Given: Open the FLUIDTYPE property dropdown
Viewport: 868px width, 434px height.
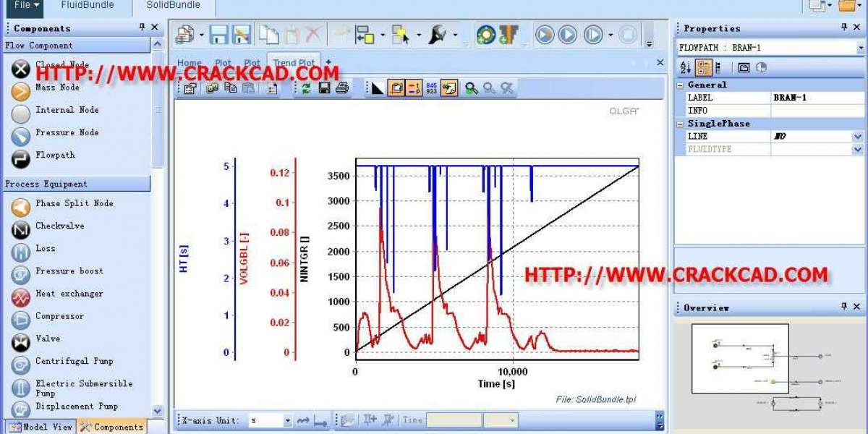Looking at the screenshot, I should coord(858,149).
